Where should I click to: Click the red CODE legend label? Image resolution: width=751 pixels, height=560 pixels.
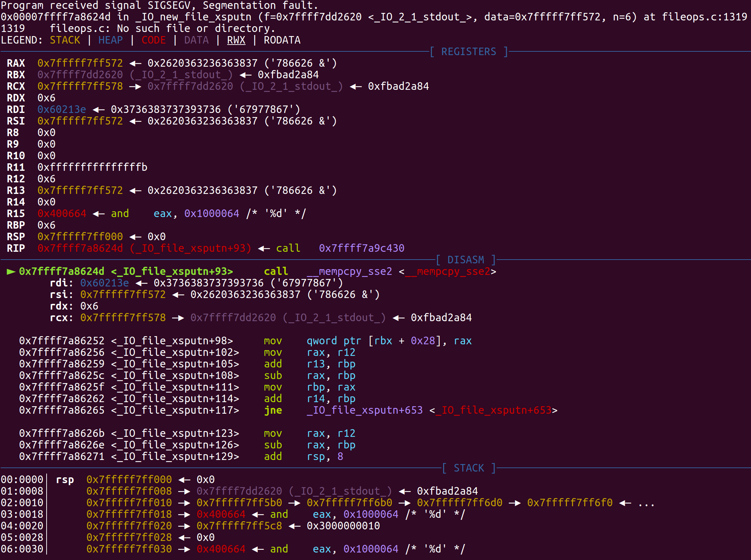(x=153, y=40)
